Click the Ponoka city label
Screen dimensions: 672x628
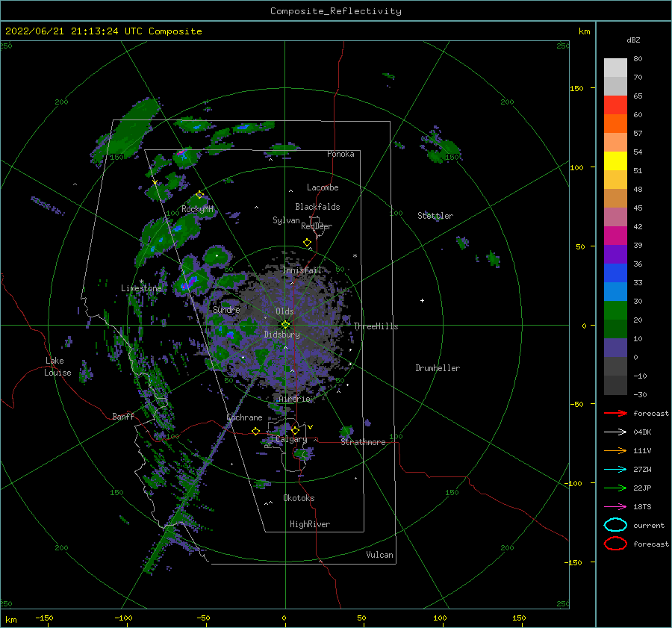340,154
